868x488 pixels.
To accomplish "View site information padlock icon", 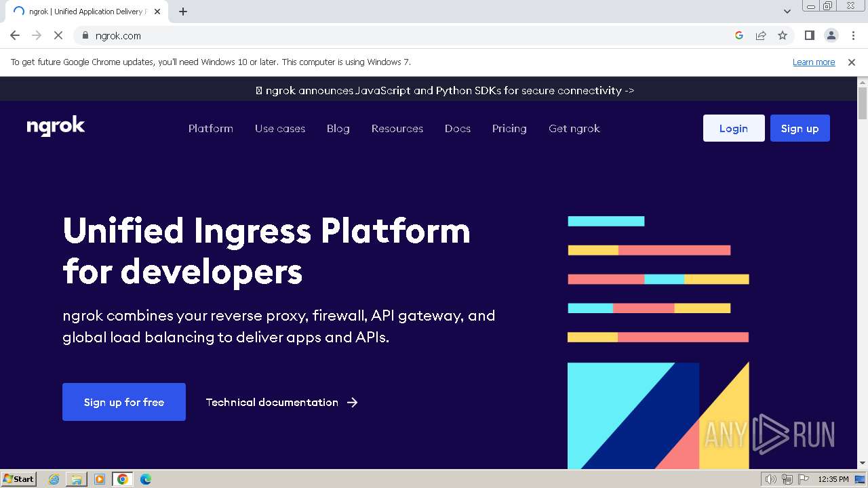I will click(85, 35).
